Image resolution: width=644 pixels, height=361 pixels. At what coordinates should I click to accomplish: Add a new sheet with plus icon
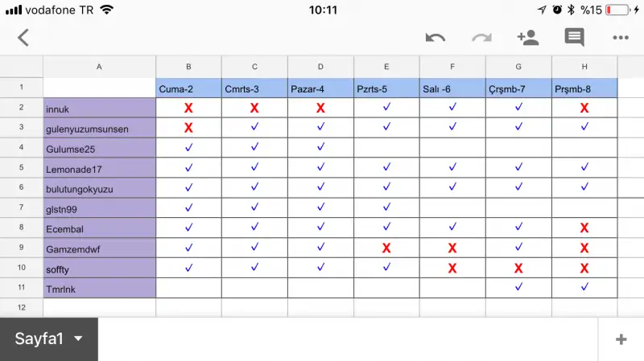pos(621,339)
